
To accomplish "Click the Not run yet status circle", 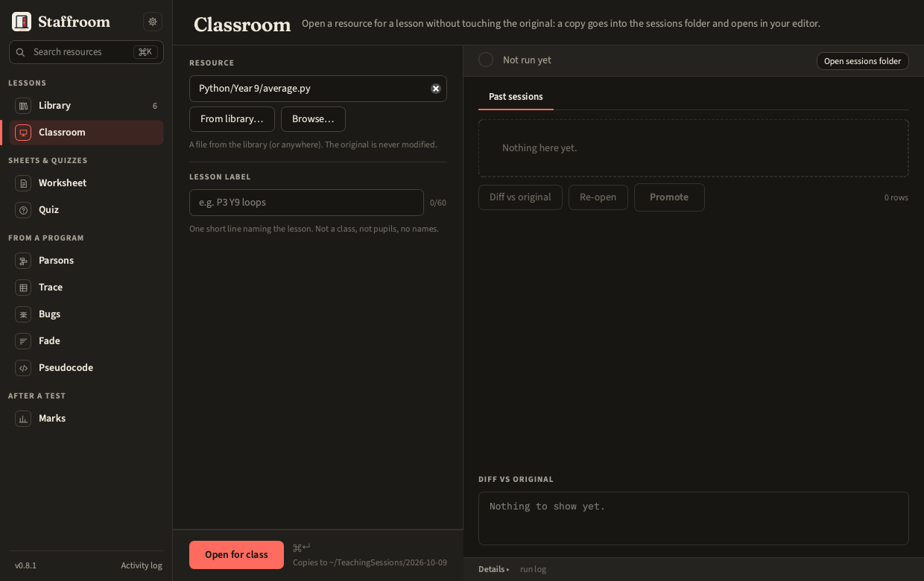I will [x=486, y=60].
